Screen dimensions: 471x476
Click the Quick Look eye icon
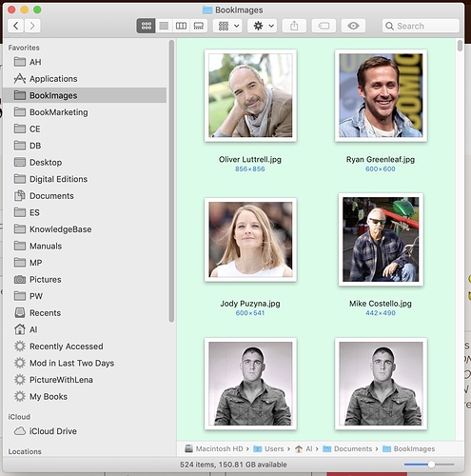coord(353,26)
